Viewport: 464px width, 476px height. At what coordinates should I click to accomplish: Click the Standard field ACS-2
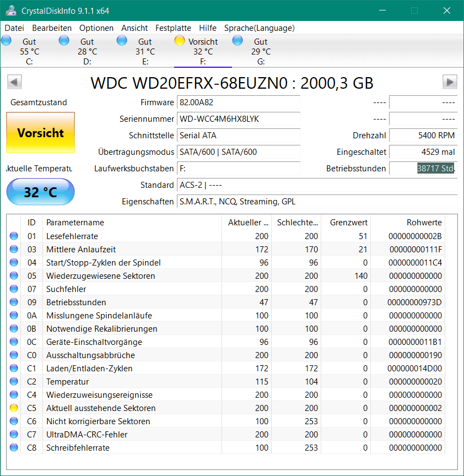click(x=317, y=185)
